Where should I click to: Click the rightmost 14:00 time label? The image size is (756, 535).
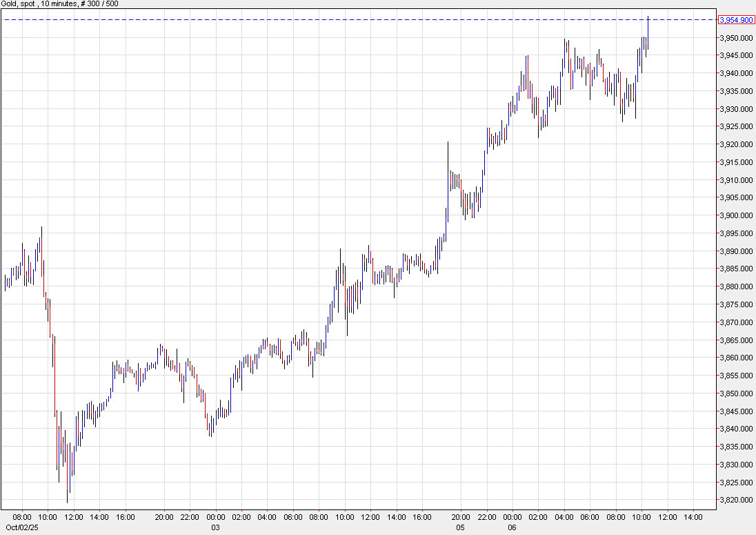(x=693, y=516)
